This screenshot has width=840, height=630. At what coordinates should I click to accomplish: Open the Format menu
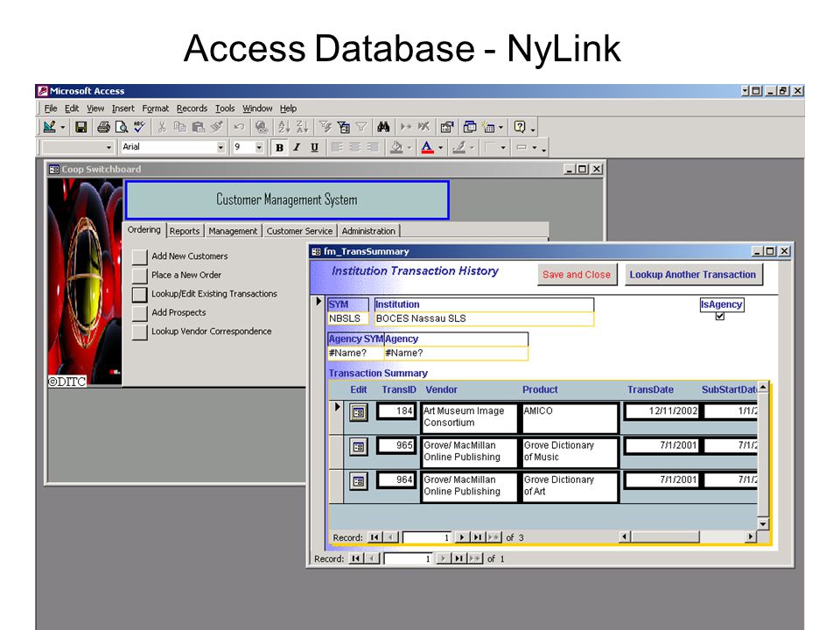[x=156, y=108]
